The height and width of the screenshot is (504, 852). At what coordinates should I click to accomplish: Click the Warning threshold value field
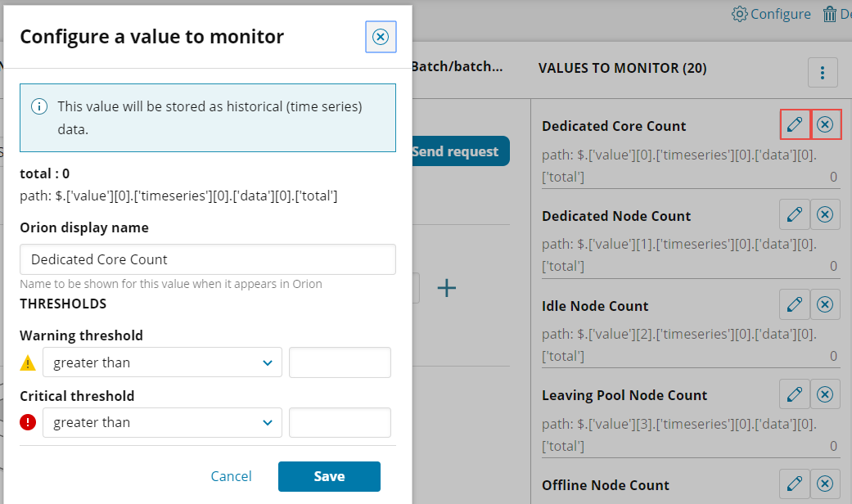point(340,362)
